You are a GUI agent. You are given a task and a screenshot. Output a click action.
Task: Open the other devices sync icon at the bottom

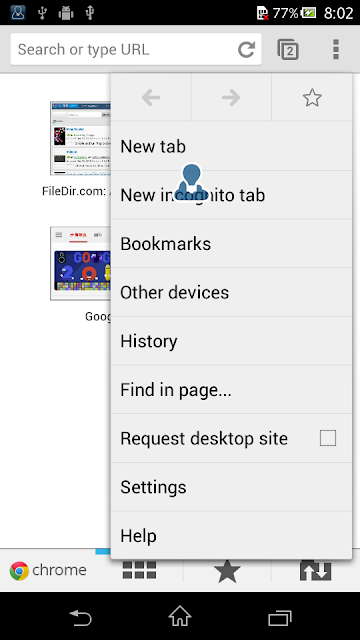pos(316,570)
